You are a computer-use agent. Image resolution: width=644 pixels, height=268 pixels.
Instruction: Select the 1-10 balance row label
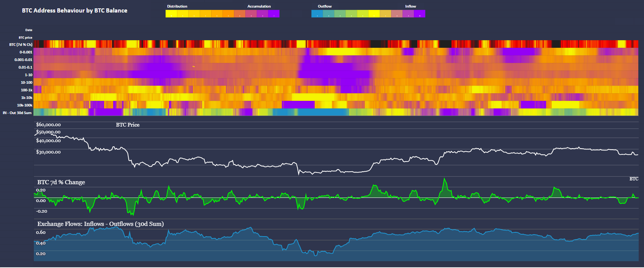pos(28,75)
